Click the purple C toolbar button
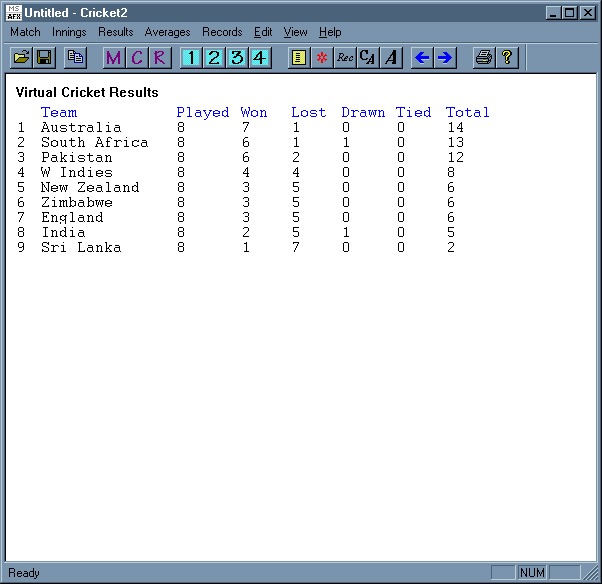602x584 pixels. (137, 58)
